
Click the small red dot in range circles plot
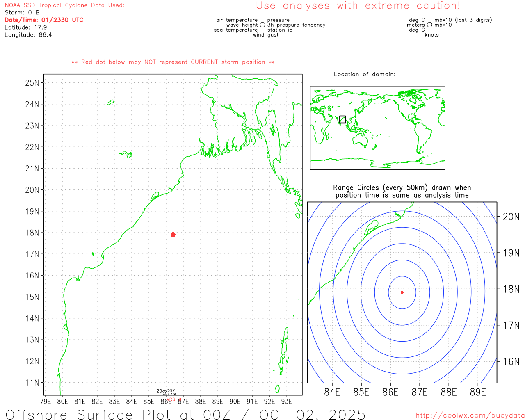tap(402, 292)
